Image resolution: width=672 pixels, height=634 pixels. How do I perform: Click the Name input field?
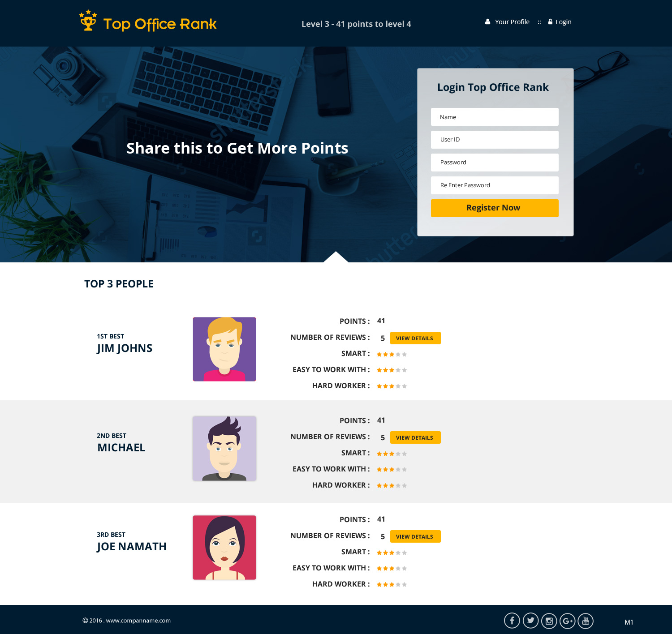click(x=494, y=117)
